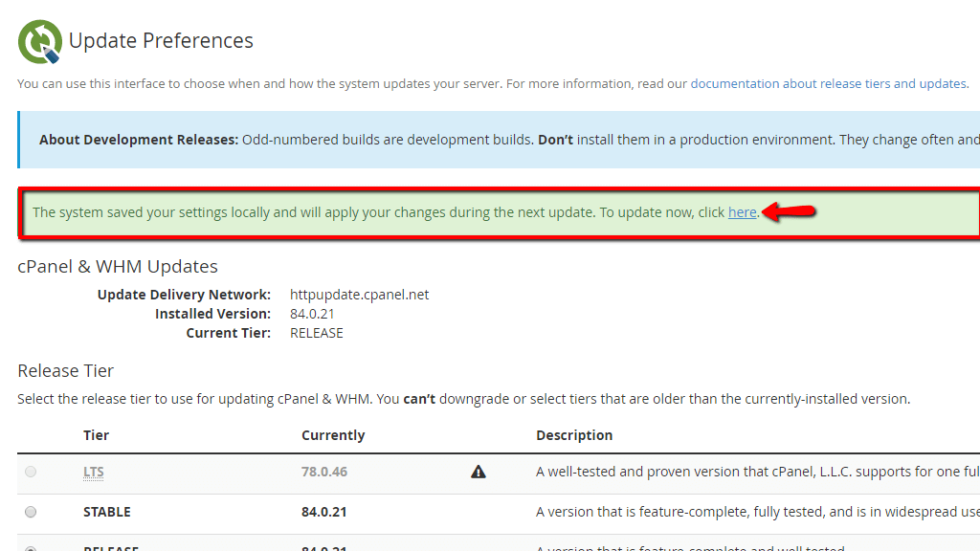
Task: Click the Installed Version label
Action: (213, 314)
